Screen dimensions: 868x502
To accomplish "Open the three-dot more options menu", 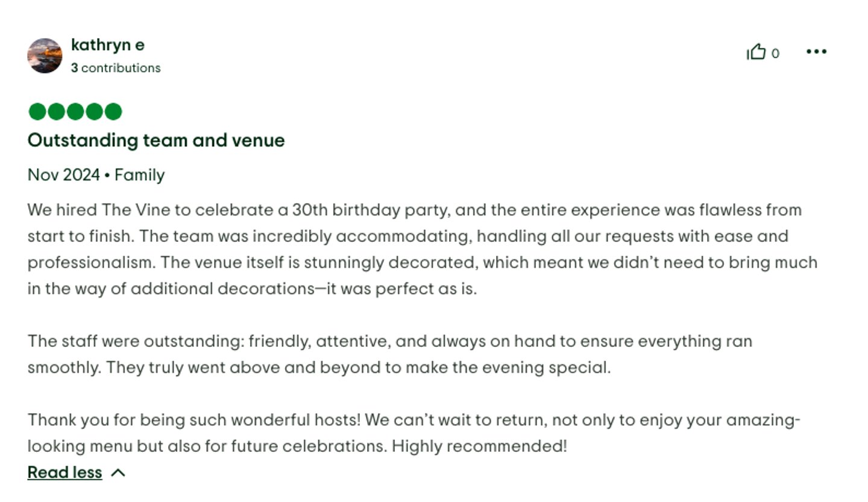I will click(x=816, y=52).
